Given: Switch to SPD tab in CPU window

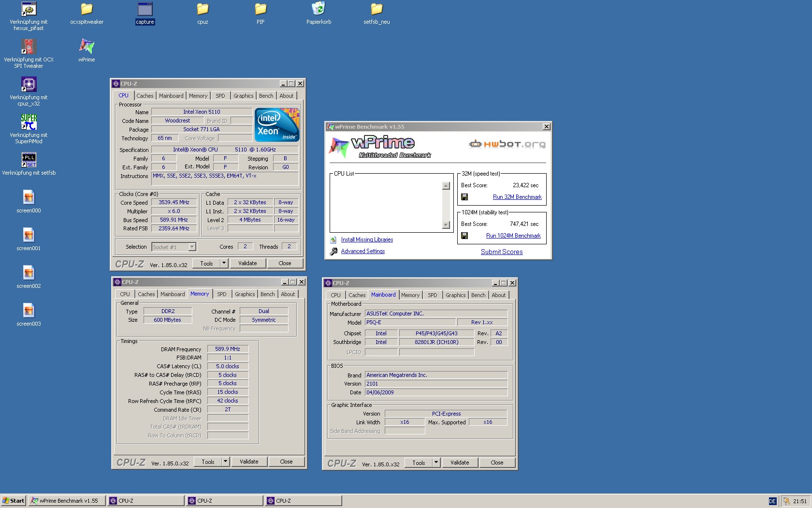Looking at the screenshot, I should coord(220,96).
